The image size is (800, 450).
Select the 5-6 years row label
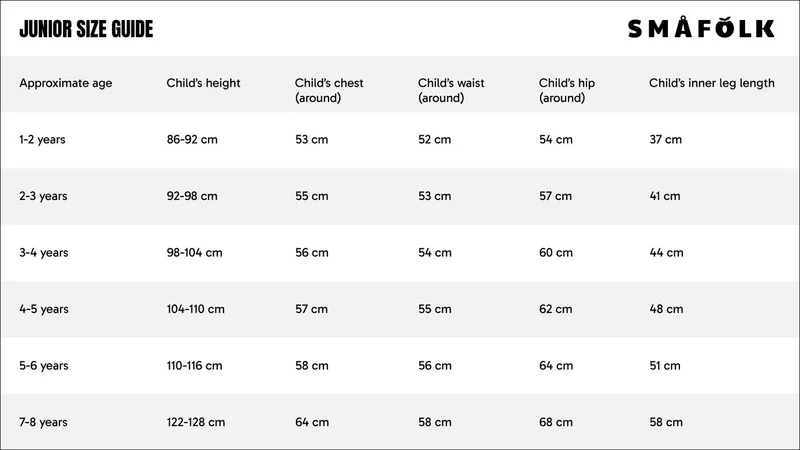[44, 366]
